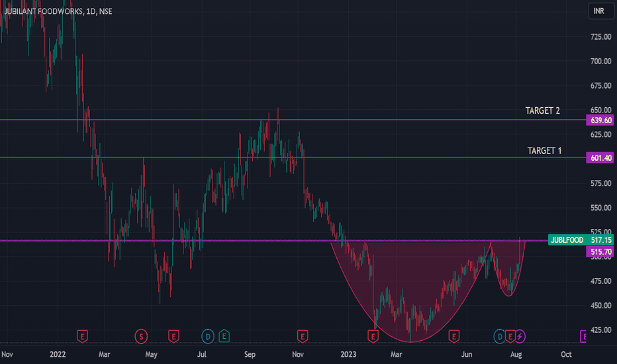Click the JUBLFOOD 517.15 last price label

[x=581, y=240]
